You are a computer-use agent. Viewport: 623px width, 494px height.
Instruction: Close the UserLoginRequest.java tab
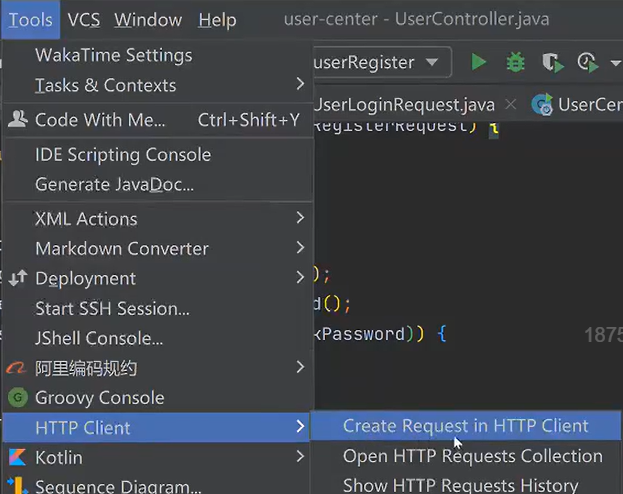pos(513,104)
